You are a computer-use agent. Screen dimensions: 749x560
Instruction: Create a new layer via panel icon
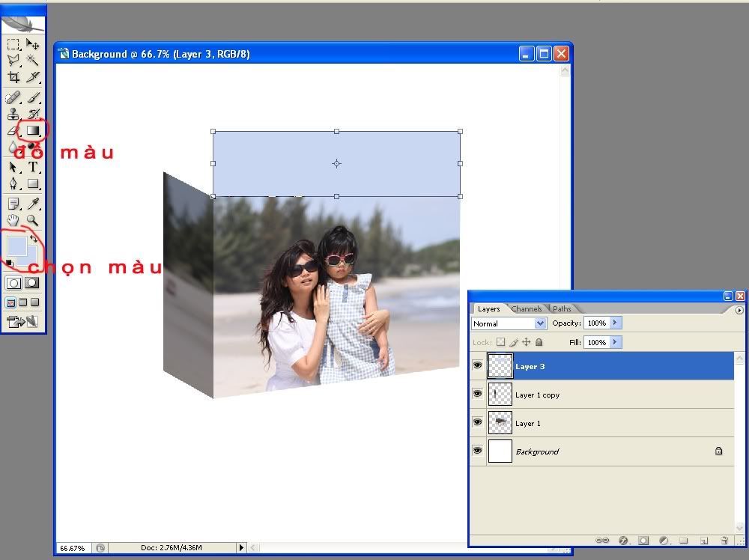coord(704,540)
